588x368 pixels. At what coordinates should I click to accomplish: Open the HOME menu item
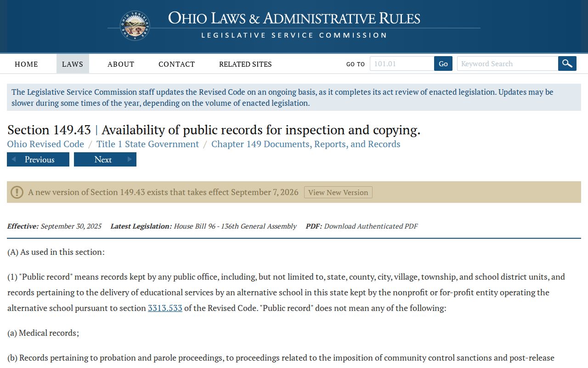pos(26,64)
